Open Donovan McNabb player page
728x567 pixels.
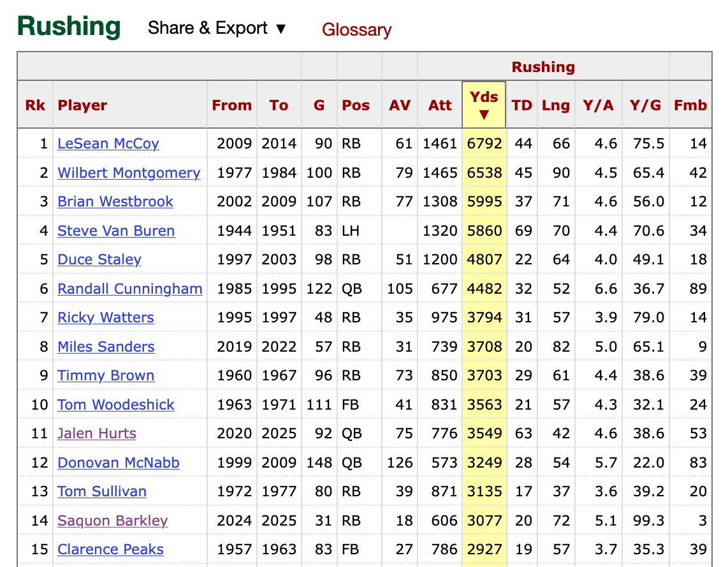pos(119,463)
